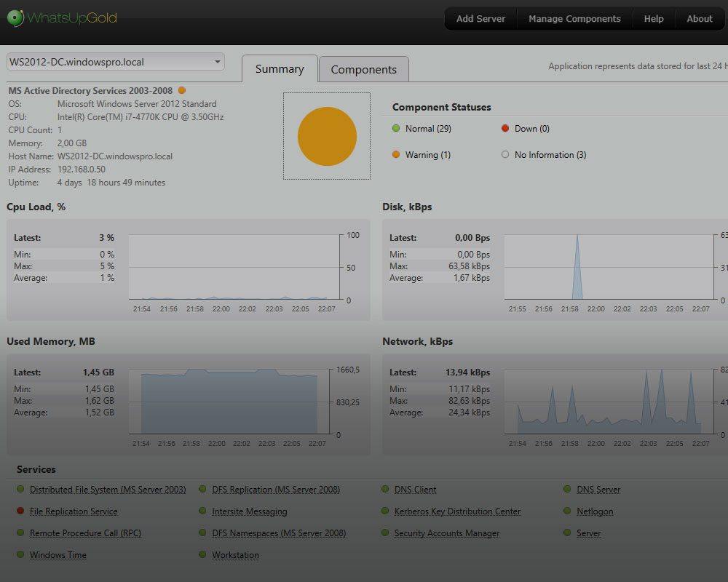Image resolution: width=728 pixels, height=582 pixels.
Task: Open Windows Time service link
Action: 58,555
